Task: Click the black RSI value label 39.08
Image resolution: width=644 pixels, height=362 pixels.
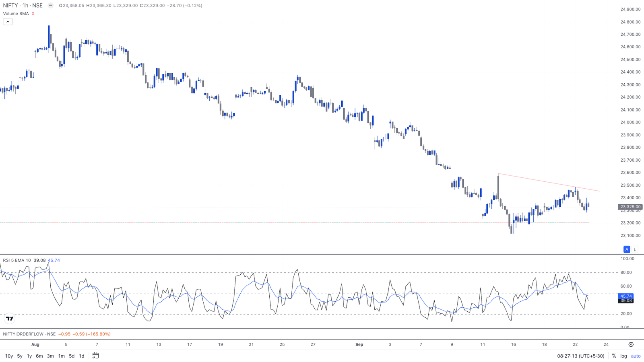Action: [x=626, y=301]
